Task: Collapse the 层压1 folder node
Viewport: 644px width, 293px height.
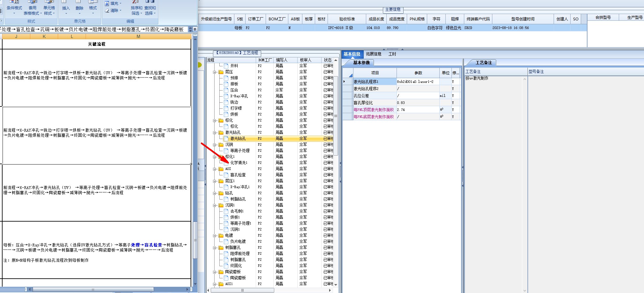Action: [x=215, y=181]
